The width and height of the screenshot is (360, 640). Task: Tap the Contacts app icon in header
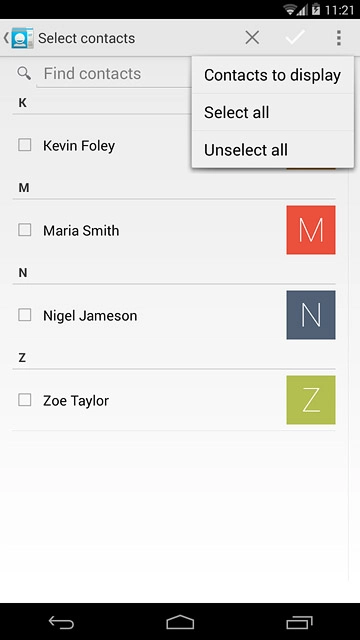click(22, 38)
